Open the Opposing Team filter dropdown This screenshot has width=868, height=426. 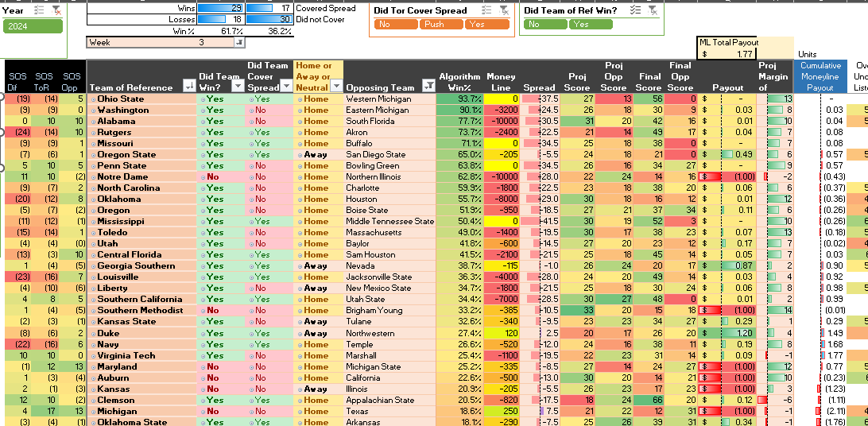coord(428,86)
